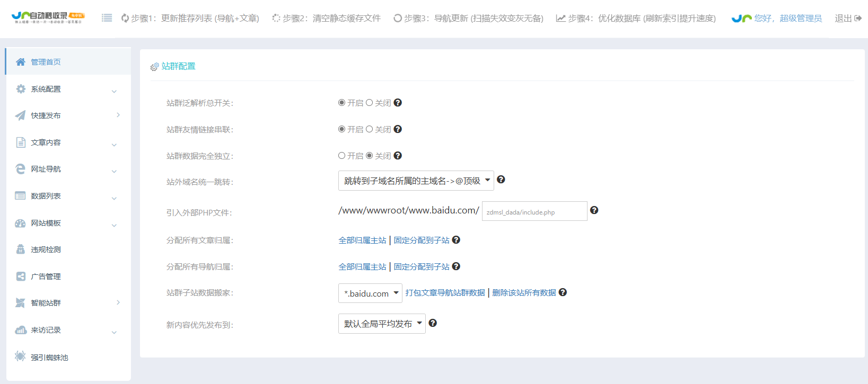Click the external PHP file path input

click(534, 211)
